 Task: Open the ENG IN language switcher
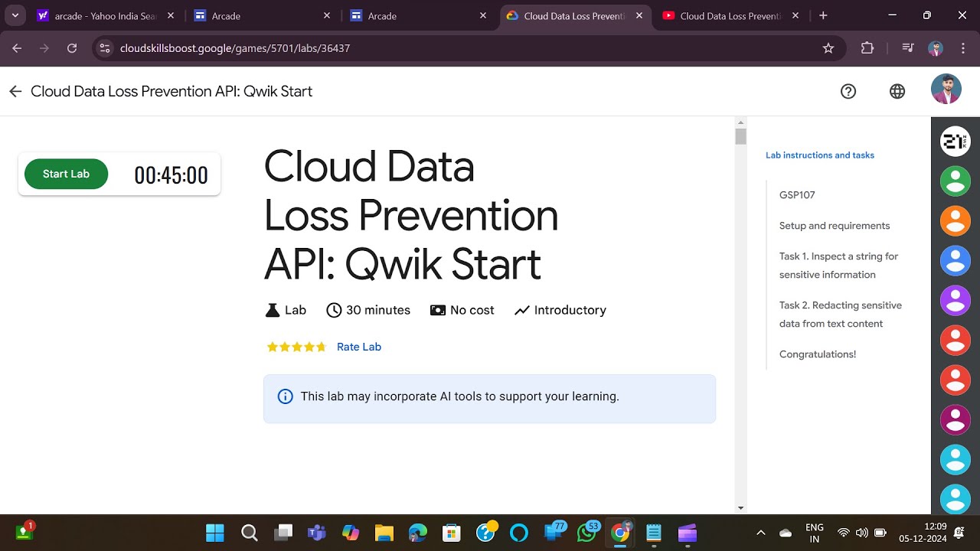tap(815, 533)
